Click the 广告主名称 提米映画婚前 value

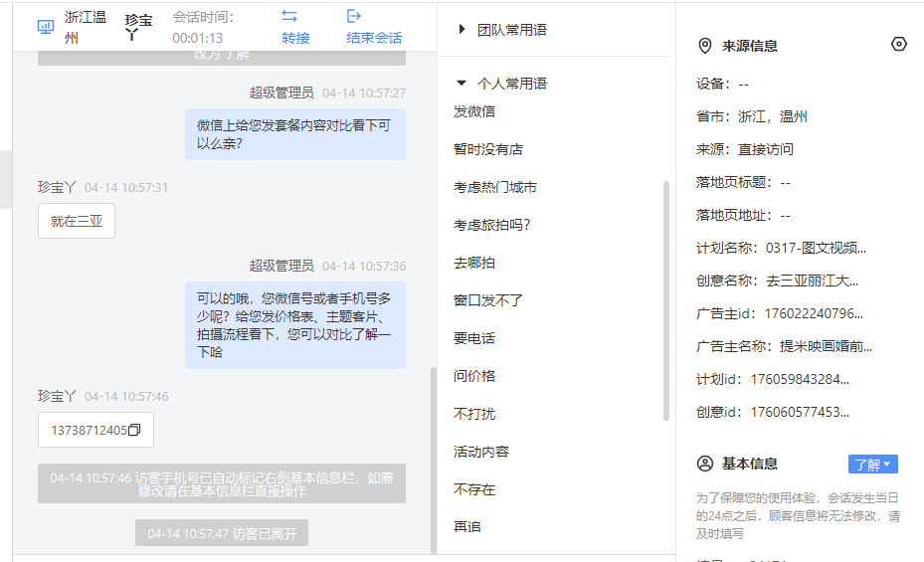coord(826,346)
